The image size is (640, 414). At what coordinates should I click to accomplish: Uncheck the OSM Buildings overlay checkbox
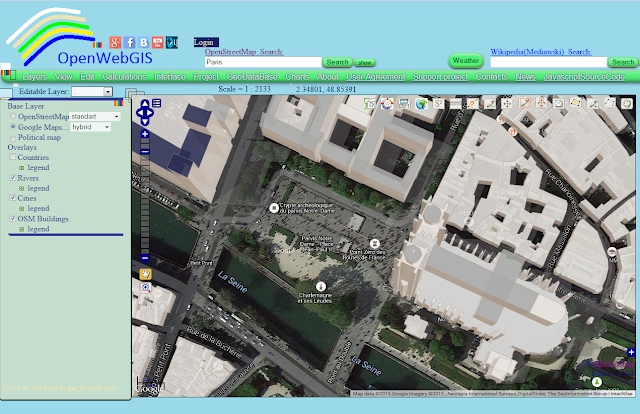(13, 218)
